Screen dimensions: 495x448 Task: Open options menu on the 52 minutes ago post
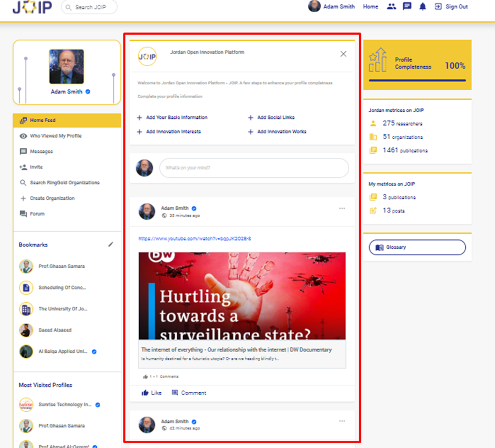click(342, 421)
